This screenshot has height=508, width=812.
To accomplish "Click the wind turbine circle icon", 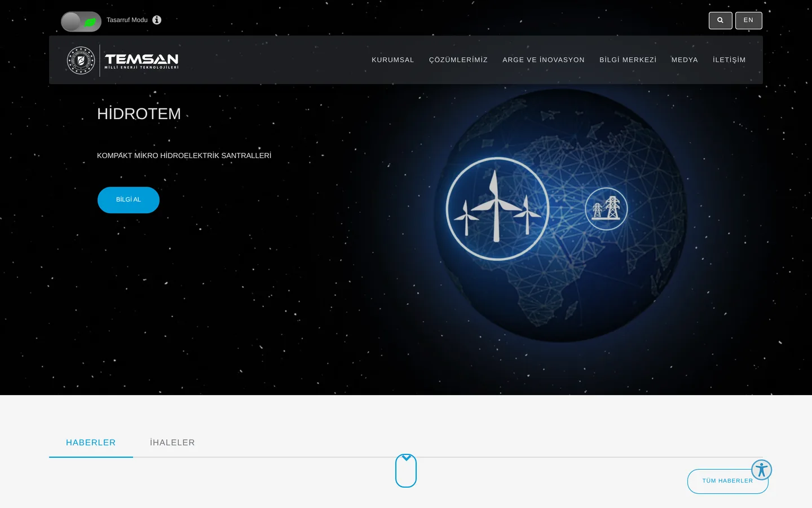I will (x=497, y=209).
